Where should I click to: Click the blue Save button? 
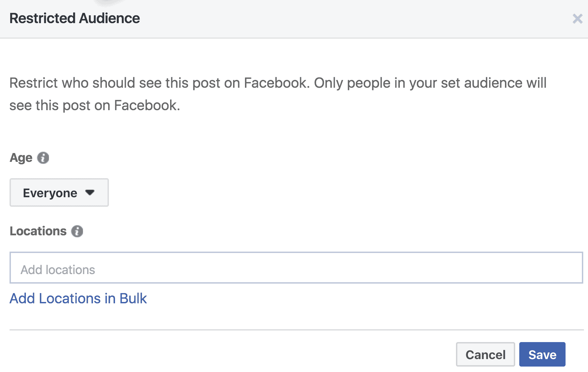tap(542, 354)
